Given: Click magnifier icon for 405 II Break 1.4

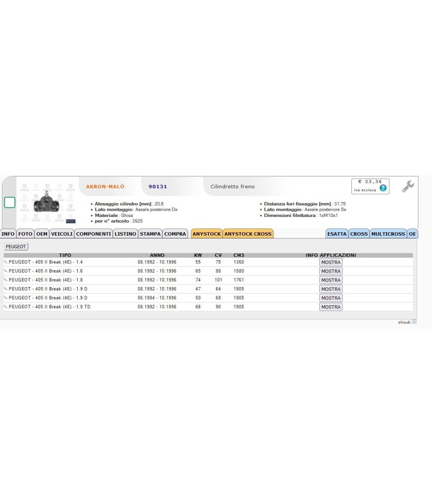Looking at the screenshot, I should pos(5,262).
